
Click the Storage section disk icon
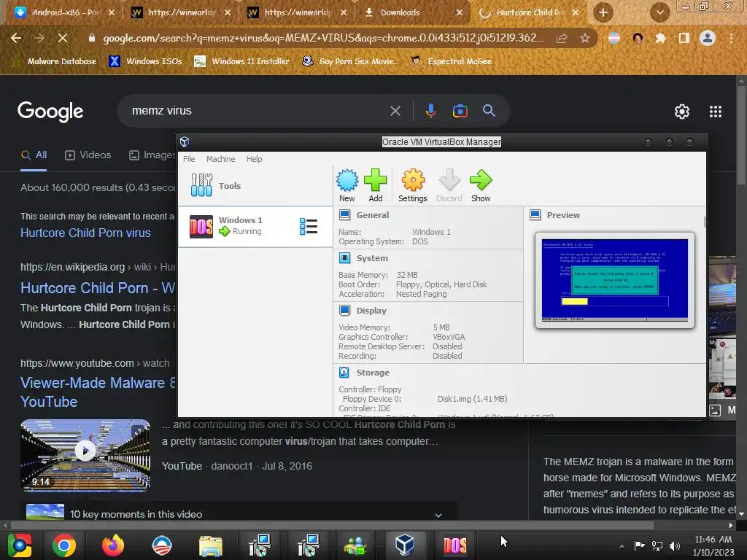(344, 373)
